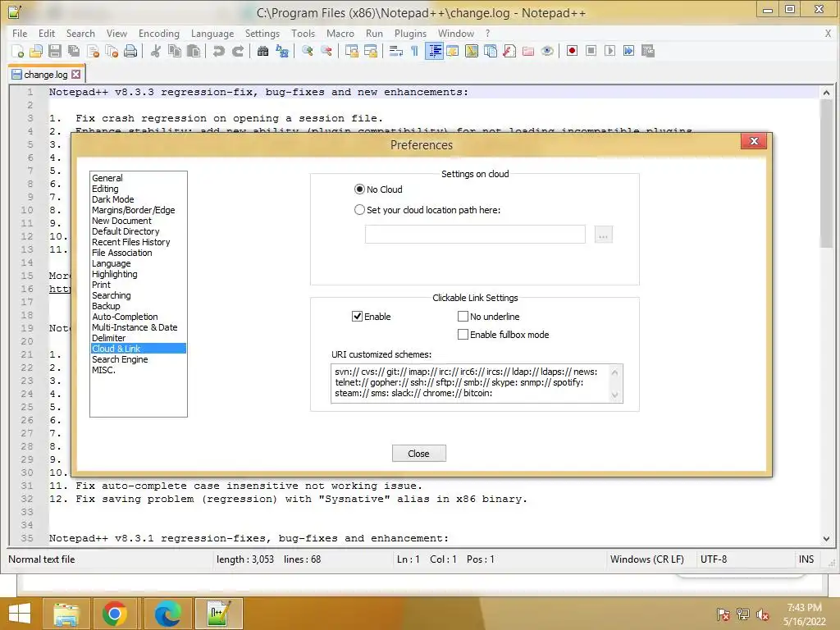Viewport: 840px width, 630px height.
Task: Select Highlighting in the preferences list
Action: [x=115, y=274]
